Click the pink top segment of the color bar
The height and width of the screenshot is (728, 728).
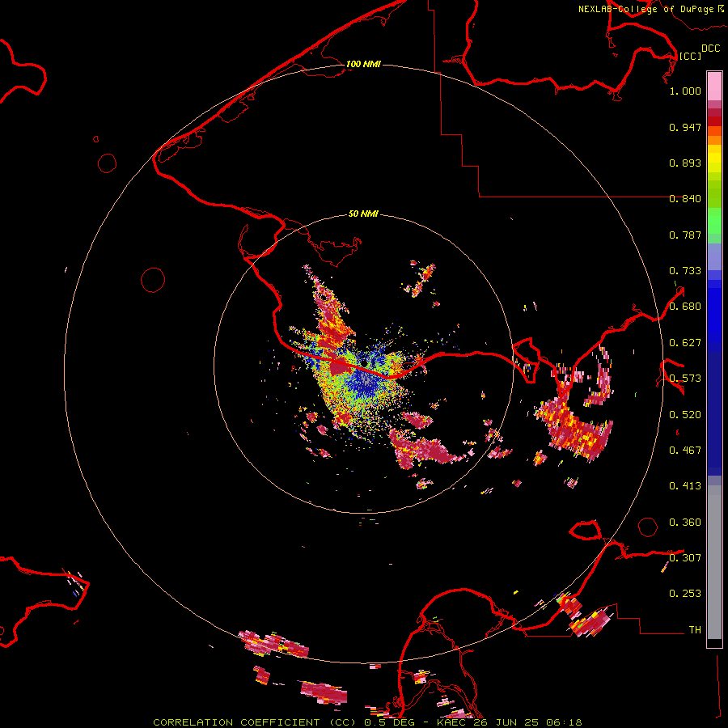click(714, 87)
